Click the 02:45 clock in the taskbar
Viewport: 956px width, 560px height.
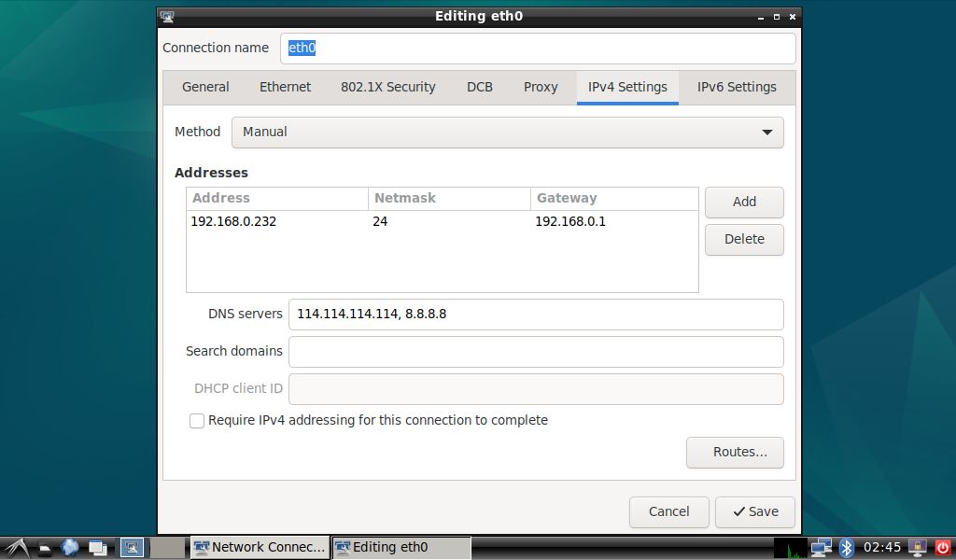click(x=881, y=548)
